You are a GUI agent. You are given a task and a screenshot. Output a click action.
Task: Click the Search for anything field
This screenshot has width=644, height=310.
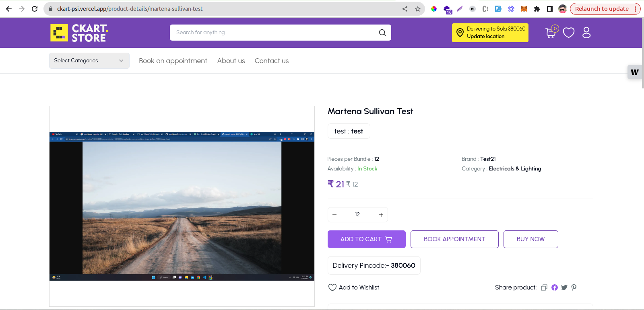[274, 33]
